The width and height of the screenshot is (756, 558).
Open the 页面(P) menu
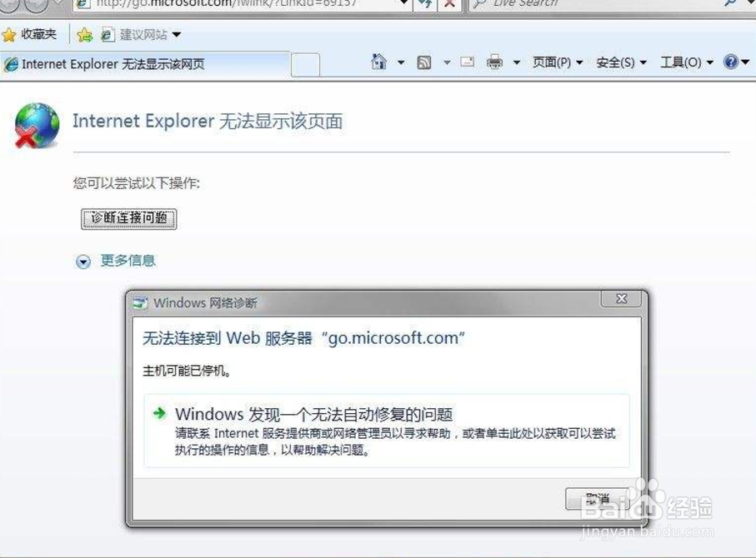pos(558,62)
